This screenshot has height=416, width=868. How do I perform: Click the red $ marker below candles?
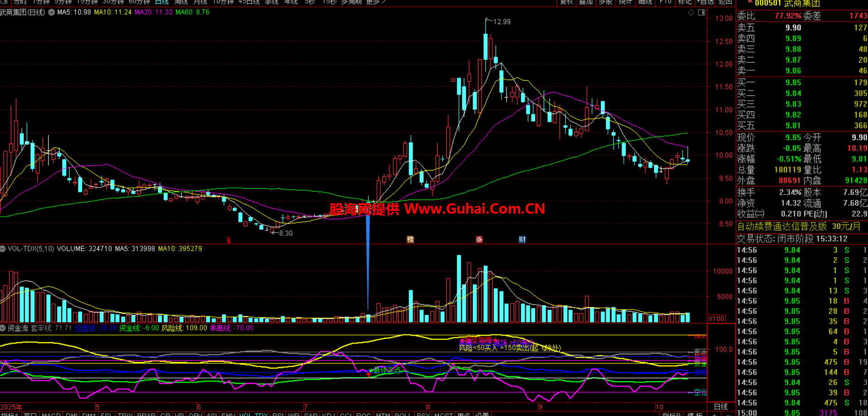click(x=229, y=240)
